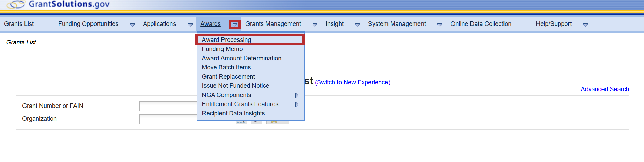
Task: Focus the Organization text field
Action: tap(168, 119)
